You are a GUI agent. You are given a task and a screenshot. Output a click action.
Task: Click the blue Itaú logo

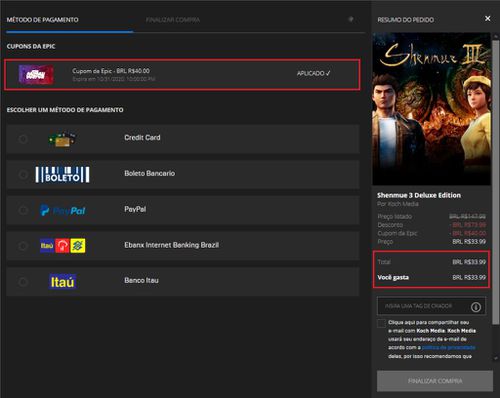pyautogui.click(x=62, y=282)
